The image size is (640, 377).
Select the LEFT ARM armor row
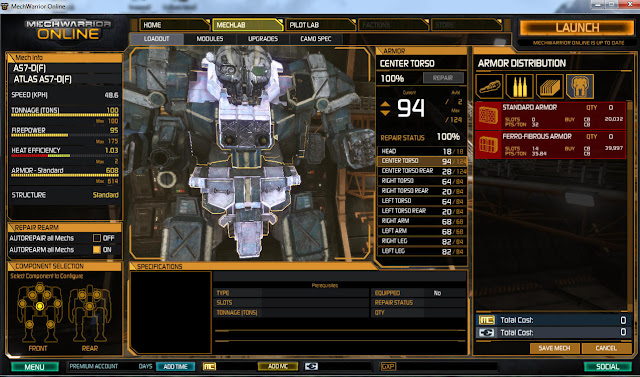(x=422, y=231)
